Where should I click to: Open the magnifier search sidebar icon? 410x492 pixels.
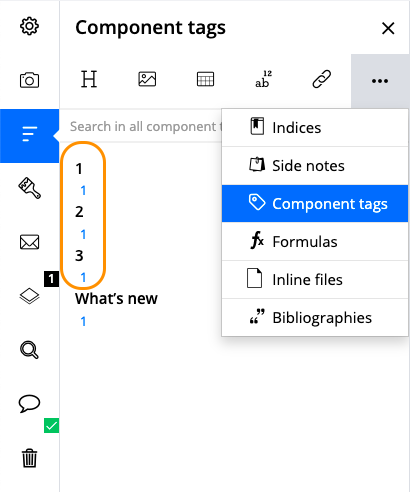click(29, 350)
